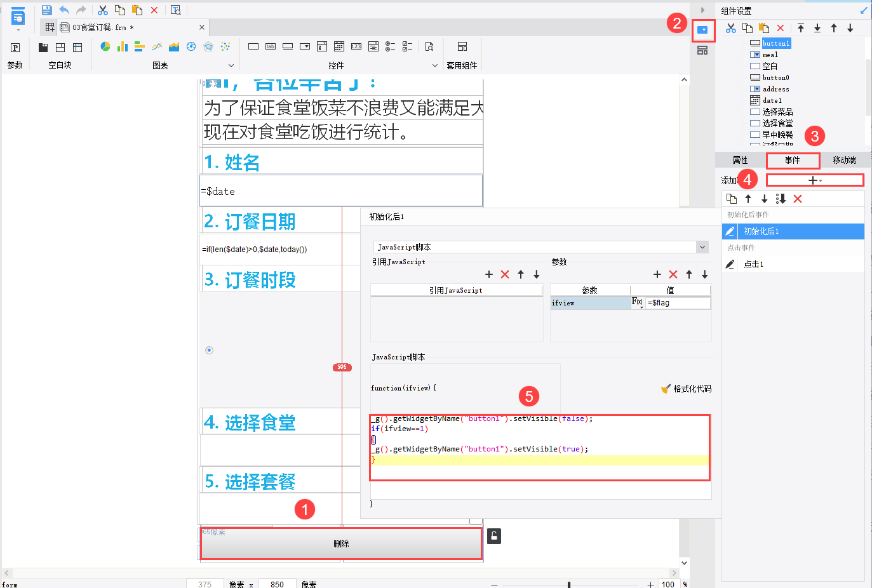Click the reusable components (套用组件) icon
The height and width of the screenshot is (588, 872).
(x=462, y=46)
